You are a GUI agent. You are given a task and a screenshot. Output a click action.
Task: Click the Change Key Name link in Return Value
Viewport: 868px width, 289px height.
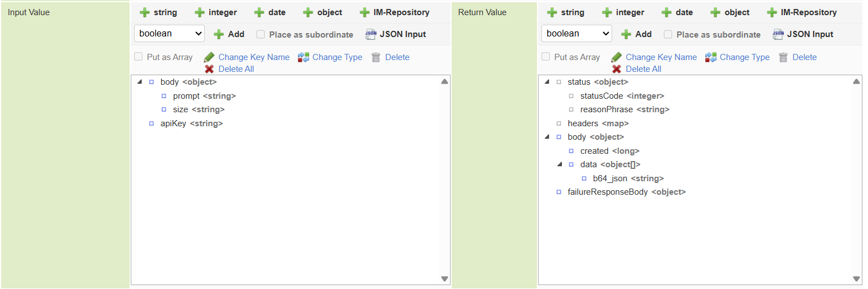tap(661, 57)
